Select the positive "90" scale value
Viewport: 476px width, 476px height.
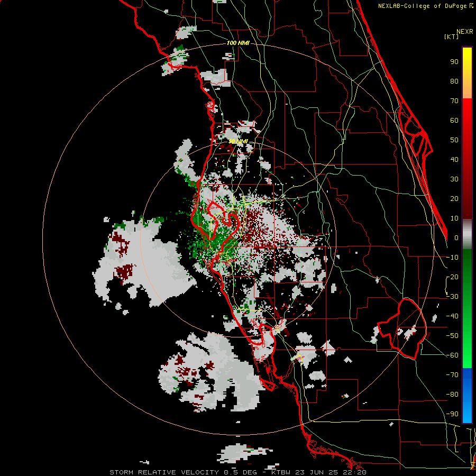click(454, 62)
